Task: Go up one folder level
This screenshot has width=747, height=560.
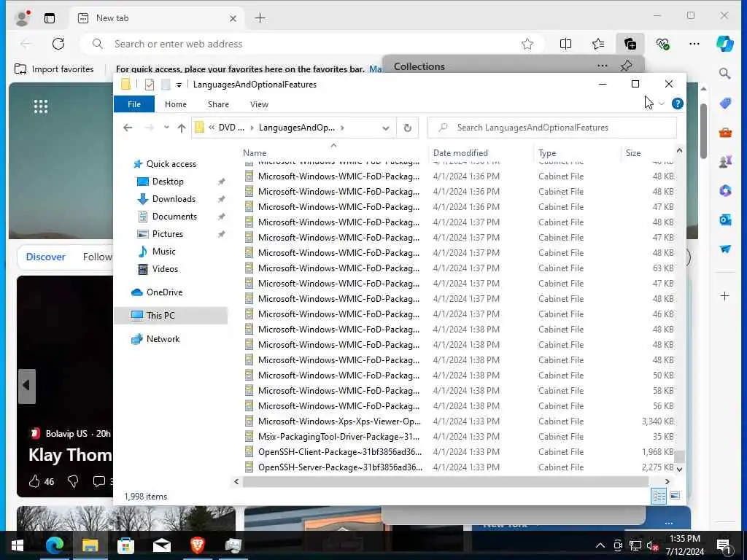Action: (182, 128)
